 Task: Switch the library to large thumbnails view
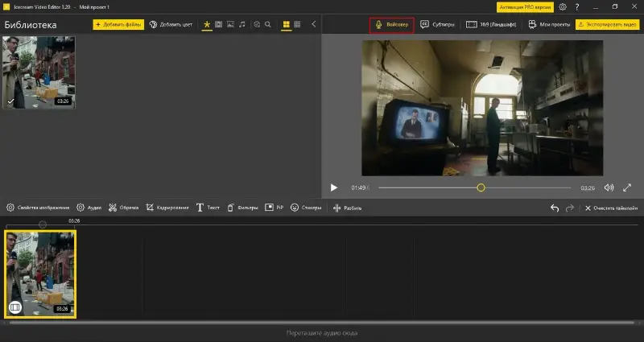(286, 25)
